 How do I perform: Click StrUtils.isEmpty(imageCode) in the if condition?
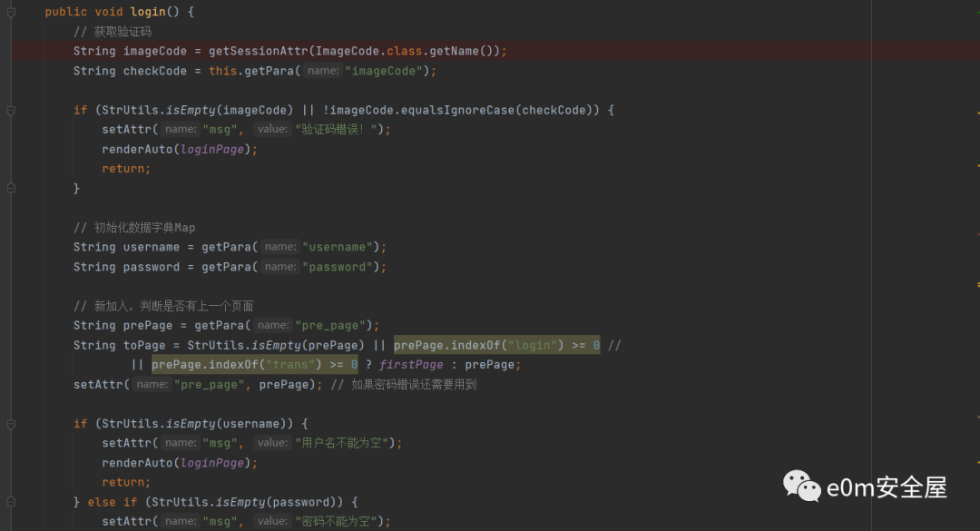[x=198, y=110]
